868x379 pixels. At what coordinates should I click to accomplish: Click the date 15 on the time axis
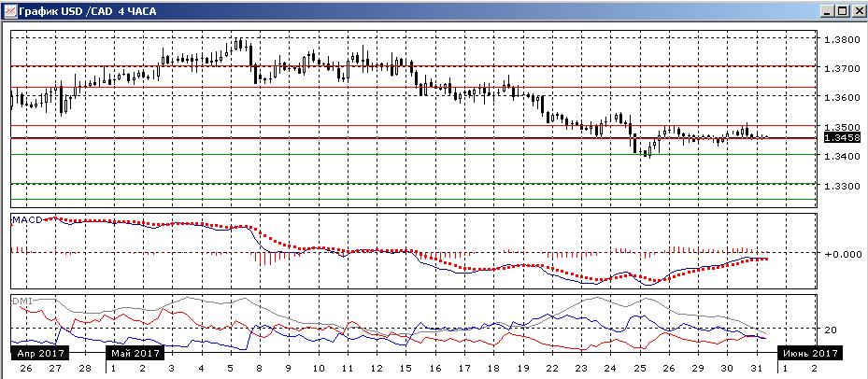[406, 368]
